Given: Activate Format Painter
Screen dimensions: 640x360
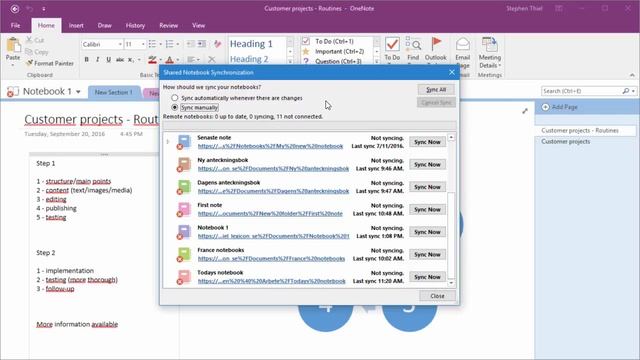Looking at the screenshot, I should [50, 63].
